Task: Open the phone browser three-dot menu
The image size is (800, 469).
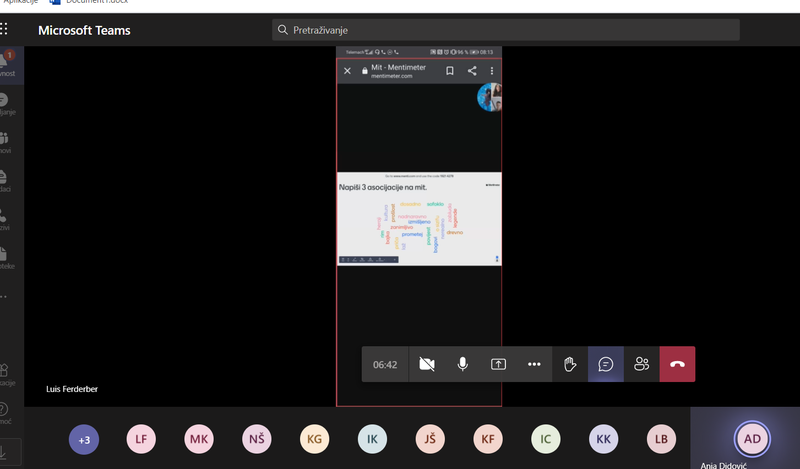Action: (492, 71)
